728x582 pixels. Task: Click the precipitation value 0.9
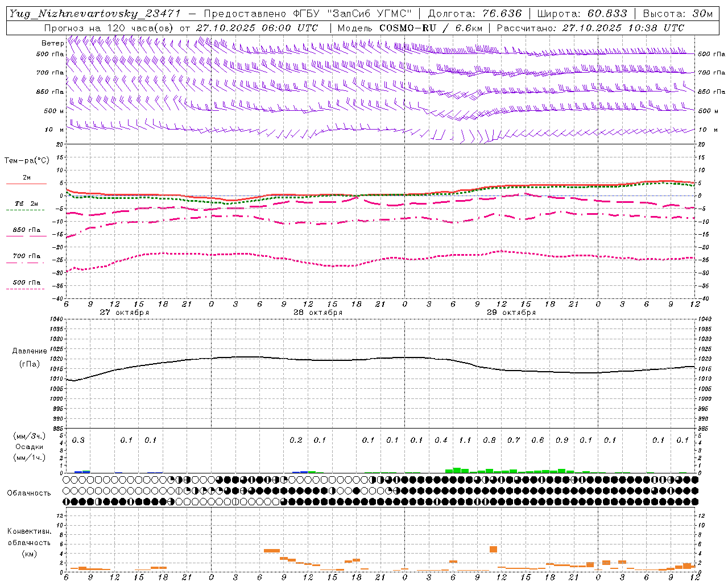click(x=561, y=440)
